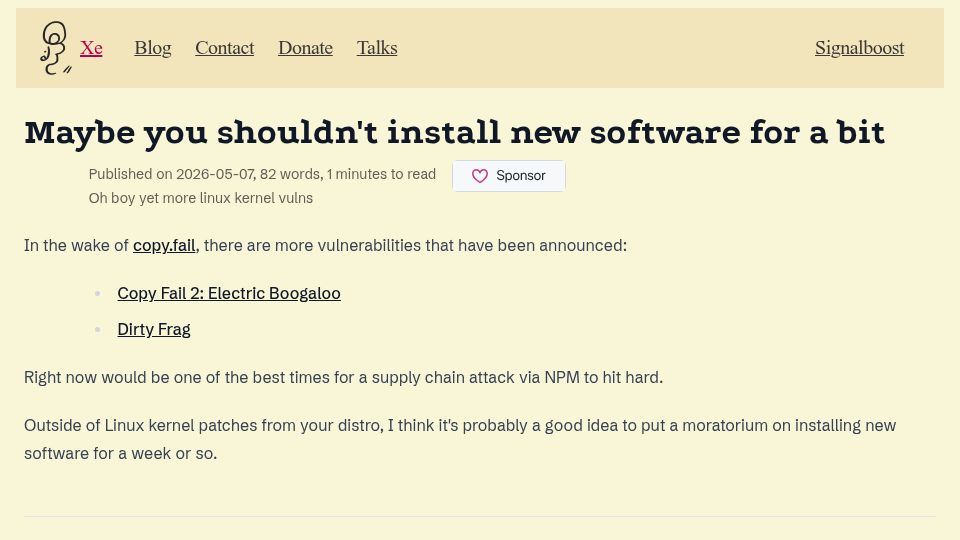960x540 pixels.
Task: Open the Dirty Frag link
Action: pos(154,329)
